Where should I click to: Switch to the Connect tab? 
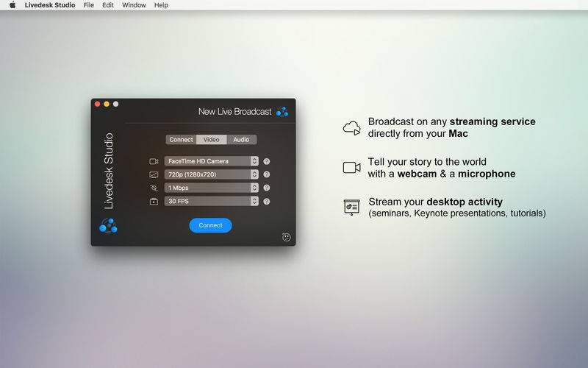pos(181,139)
